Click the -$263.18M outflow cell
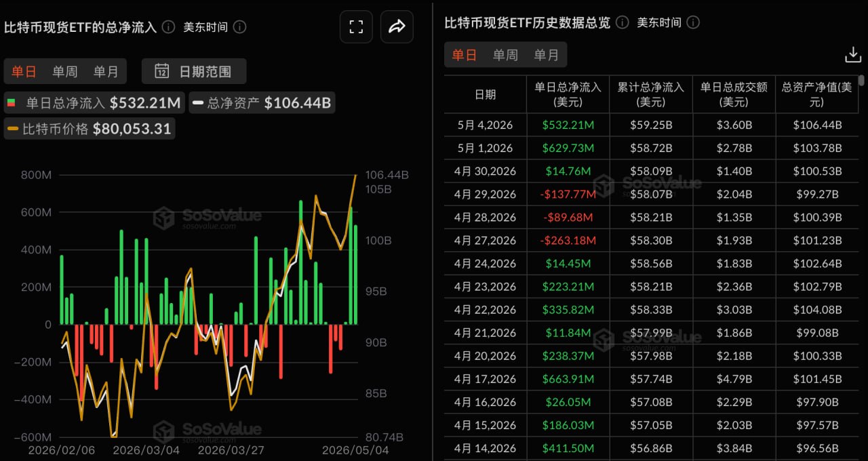Screen dimensions: 868x461 [x=568, y=240]
